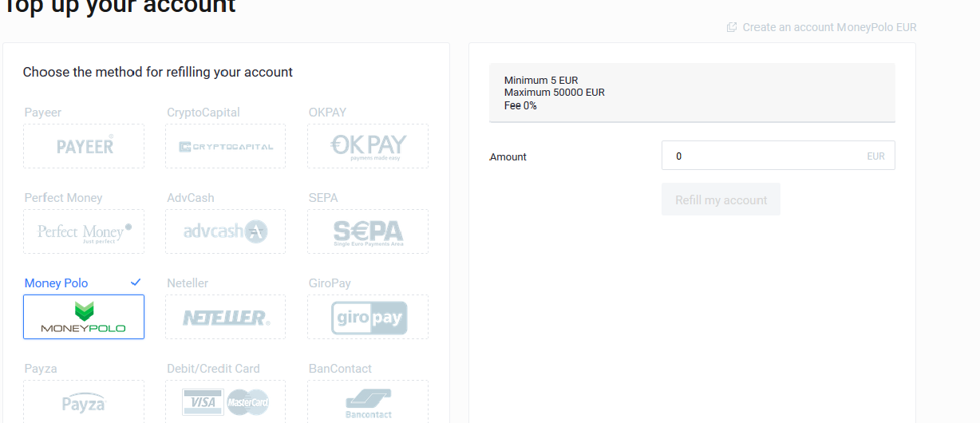Click the Debit/Credit Card method label
Screen dimensions: 980x423
tap(213, 369)
